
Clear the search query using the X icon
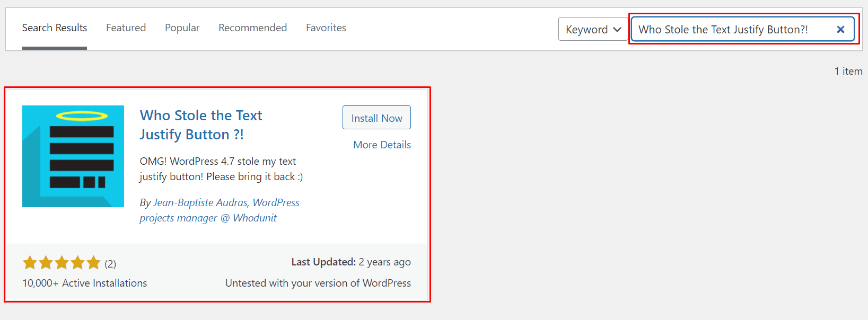(x=840, y=29)
